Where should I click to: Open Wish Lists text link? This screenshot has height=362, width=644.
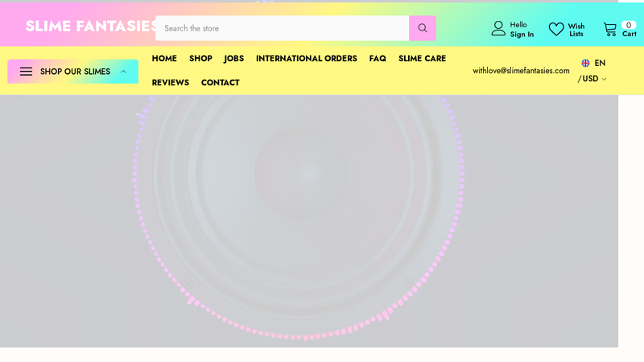coord(576,30)
